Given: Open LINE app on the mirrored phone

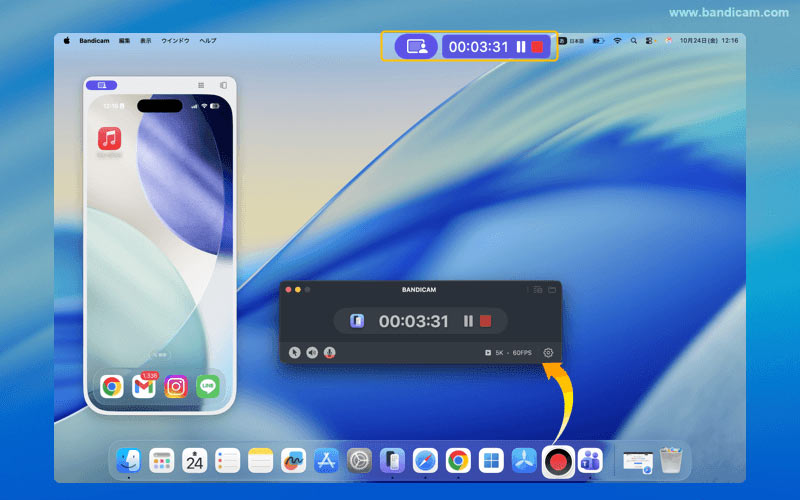Looking at the screenshot, I should pyautogui.click(x=208, y=386).
